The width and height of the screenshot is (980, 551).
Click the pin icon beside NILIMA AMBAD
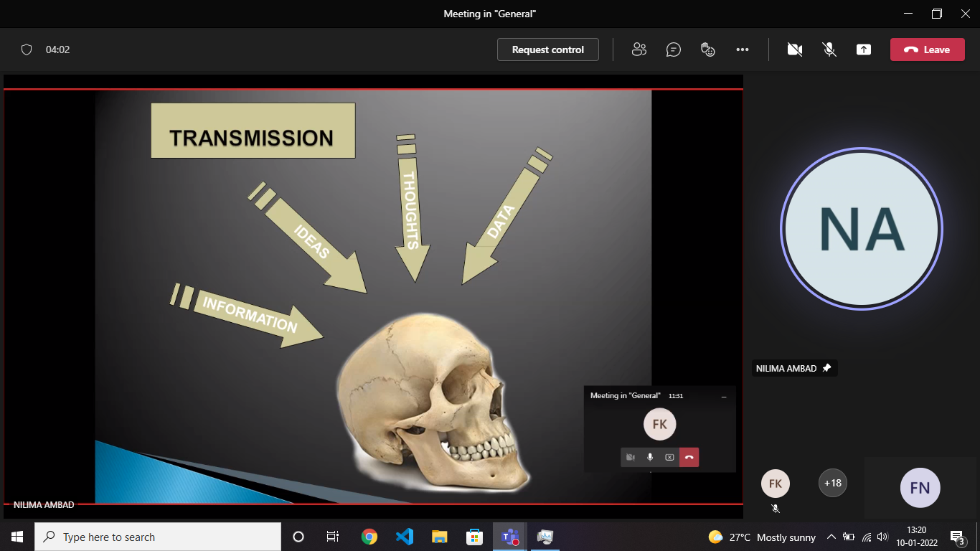[826, 368]
